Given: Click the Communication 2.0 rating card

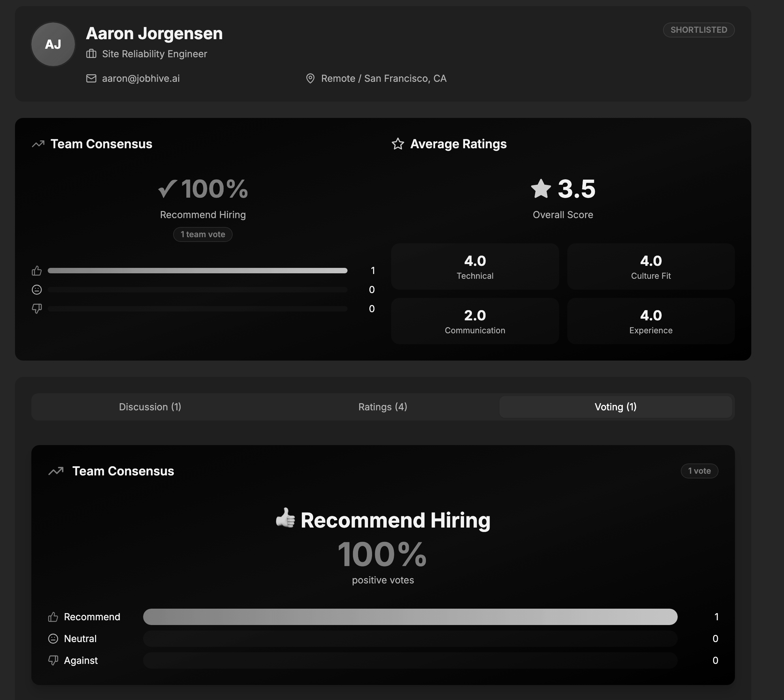Looking at the screenshot, I should click(475, 321).
